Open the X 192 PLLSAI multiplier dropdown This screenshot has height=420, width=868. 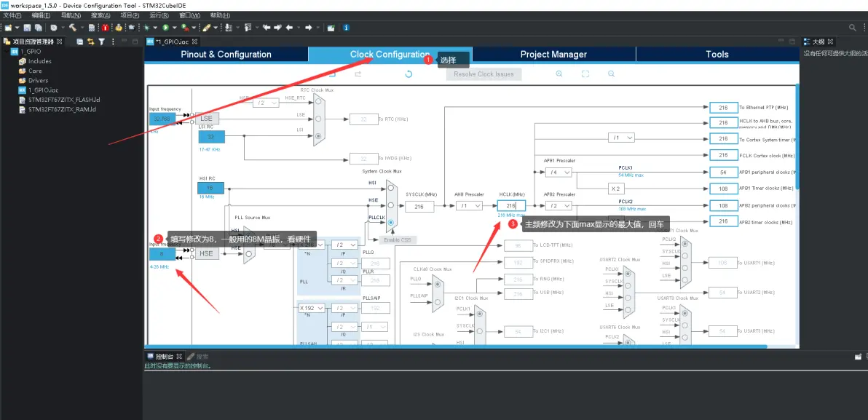coord(312,308)
